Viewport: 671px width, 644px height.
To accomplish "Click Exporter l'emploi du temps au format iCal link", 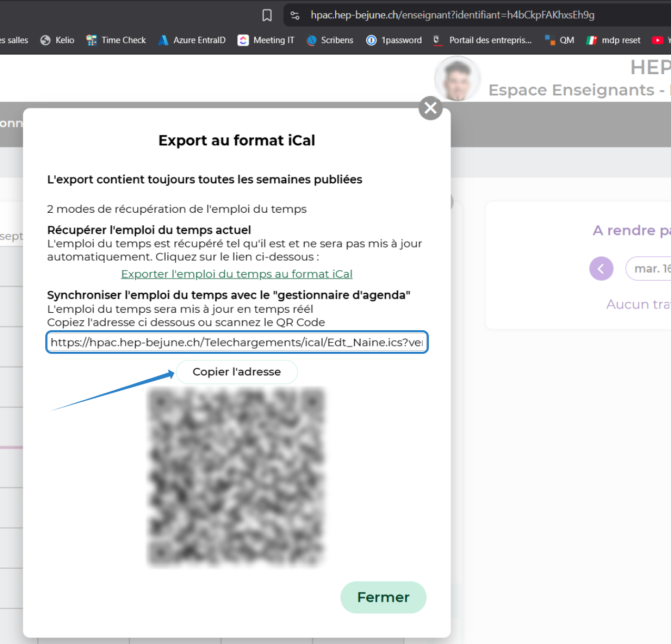I will click(237, 274).
